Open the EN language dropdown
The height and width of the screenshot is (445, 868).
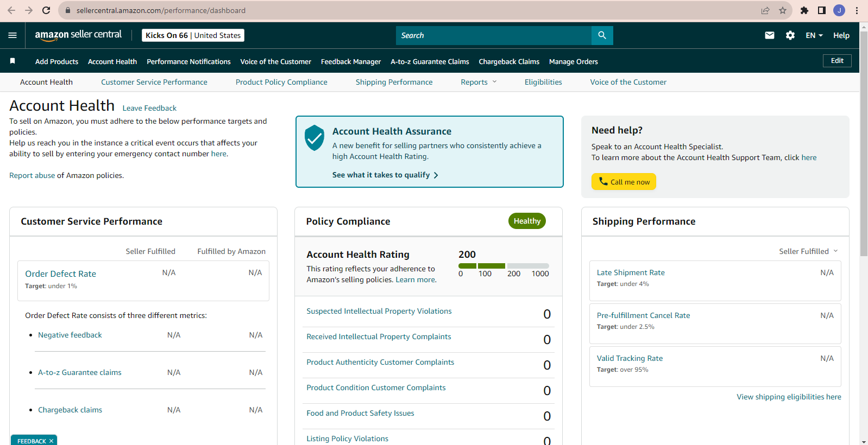coord(814,35)
